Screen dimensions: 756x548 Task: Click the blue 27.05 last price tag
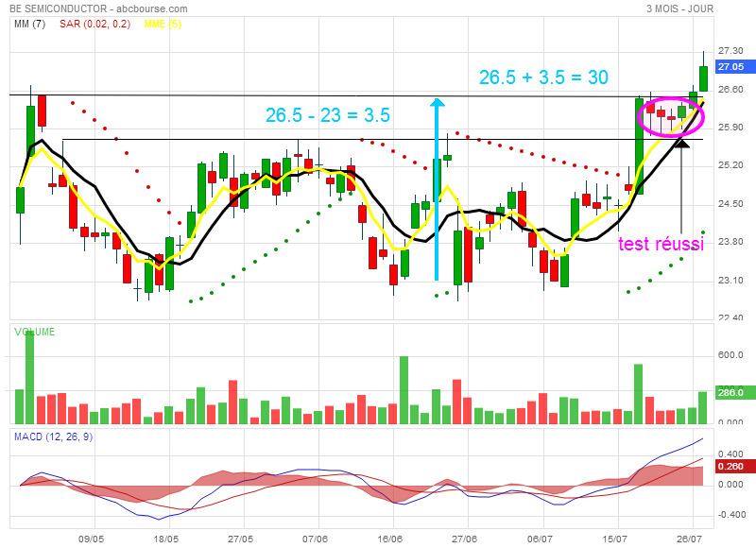point(734,66)
